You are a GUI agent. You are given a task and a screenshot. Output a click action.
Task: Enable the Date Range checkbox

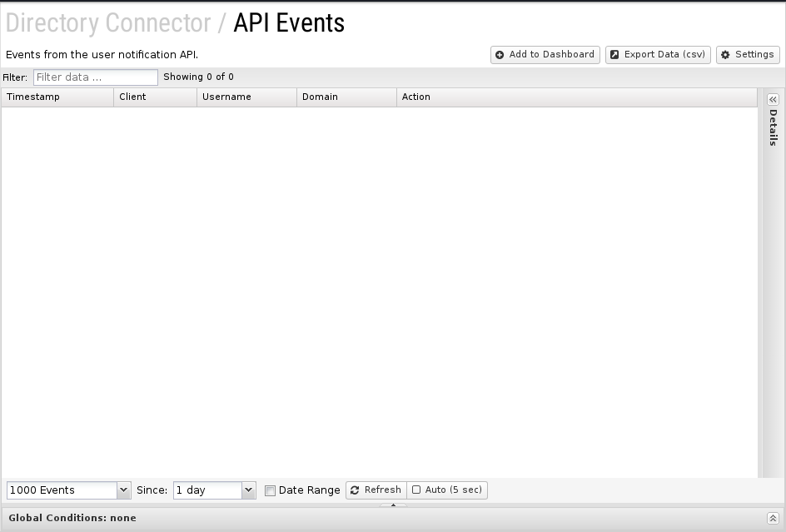click(270, 490)
